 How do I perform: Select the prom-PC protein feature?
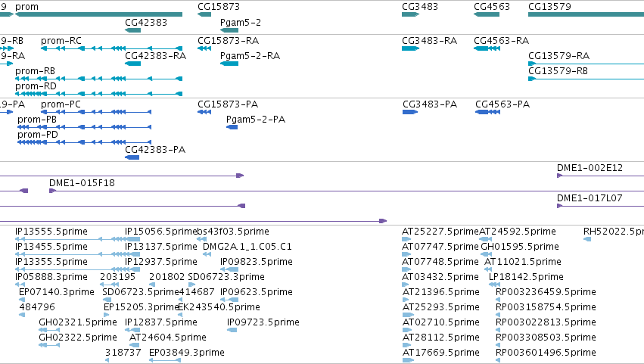tap(96, 112)
